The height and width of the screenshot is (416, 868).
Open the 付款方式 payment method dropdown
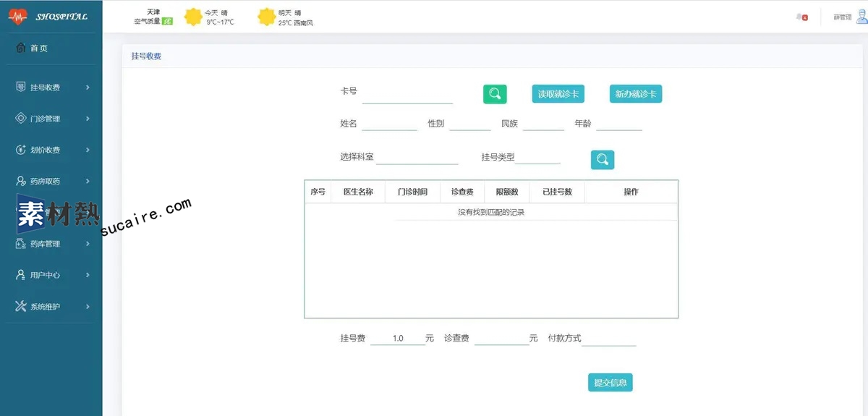[608, 339]
